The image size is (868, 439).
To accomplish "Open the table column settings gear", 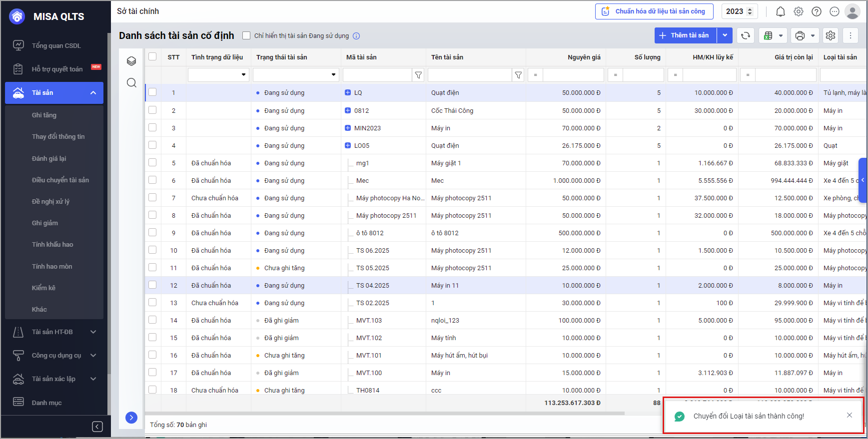I will pyautogui.click(x=831, y=35).
